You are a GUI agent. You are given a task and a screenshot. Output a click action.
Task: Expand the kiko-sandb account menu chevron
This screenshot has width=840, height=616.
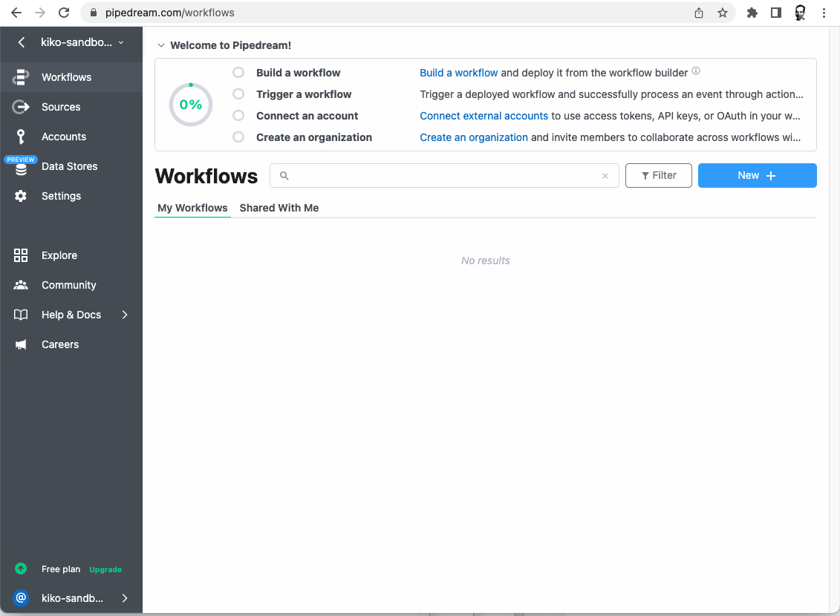pyautogui.click(x=125, y=597)
